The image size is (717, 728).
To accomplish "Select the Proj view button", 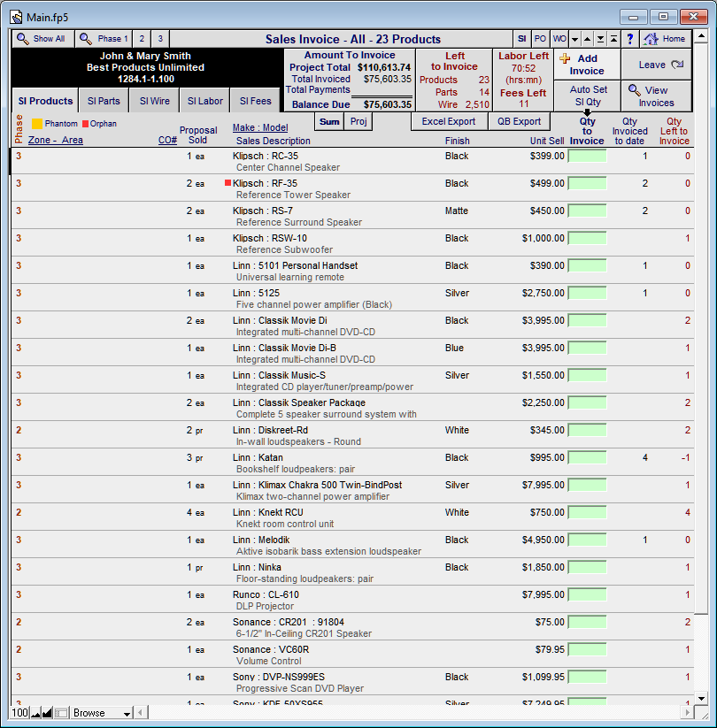I will (x=358, y=122).
